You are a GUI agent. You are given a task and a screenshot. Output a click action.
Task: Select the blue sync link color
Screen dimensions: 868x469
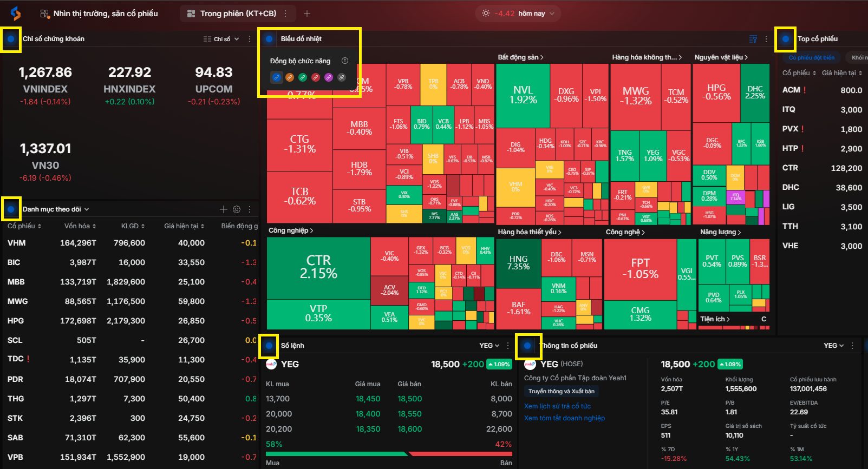(276, 77)
